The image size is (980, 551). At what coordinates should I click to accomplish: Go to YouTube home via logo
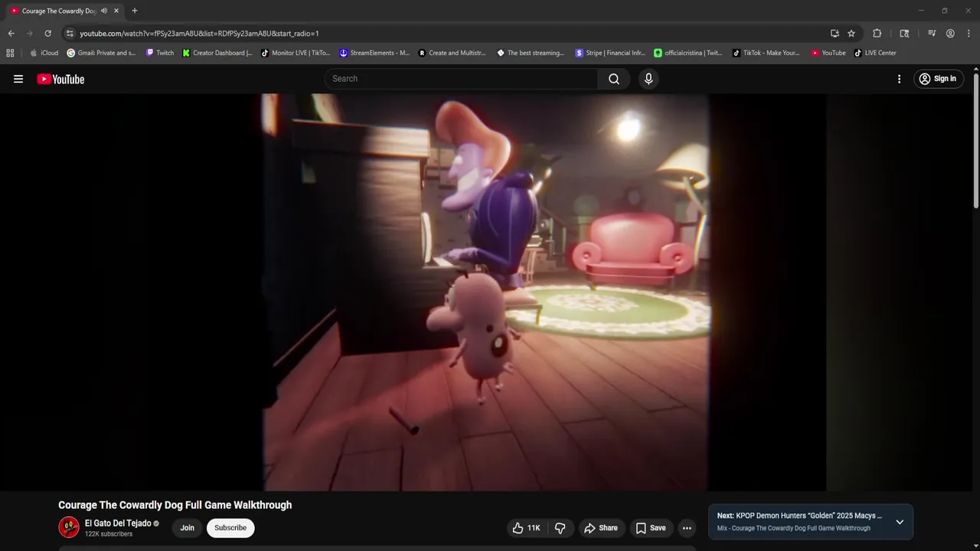point(60,79)
